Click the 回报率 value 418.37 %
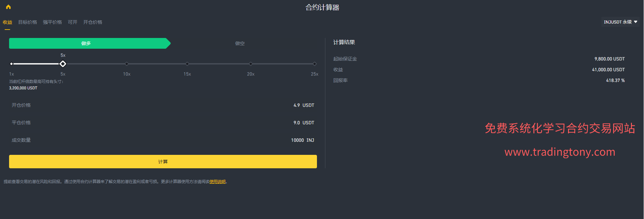Image resolution: width=644 pixels, height=219 pixels. 615,80
